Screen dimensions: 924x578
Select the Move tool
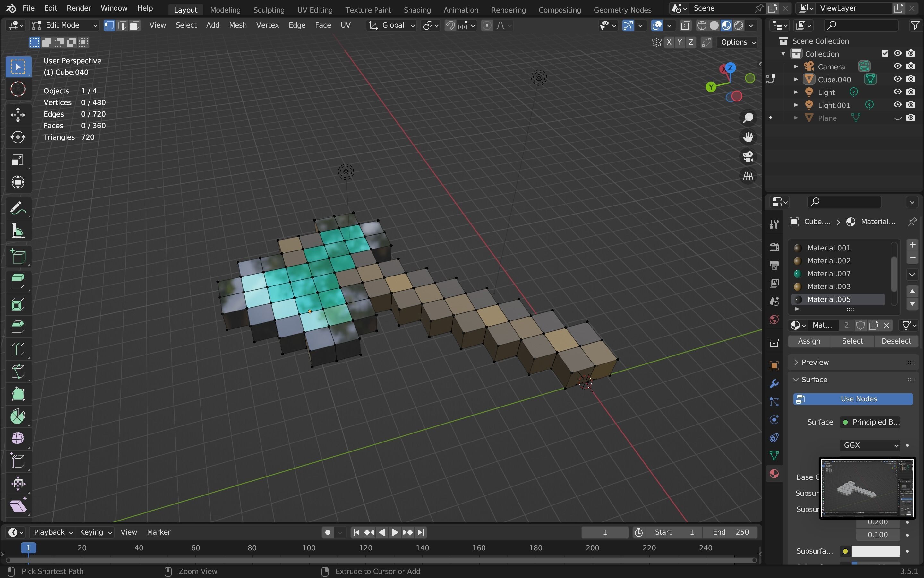click(x=18, y=115)
